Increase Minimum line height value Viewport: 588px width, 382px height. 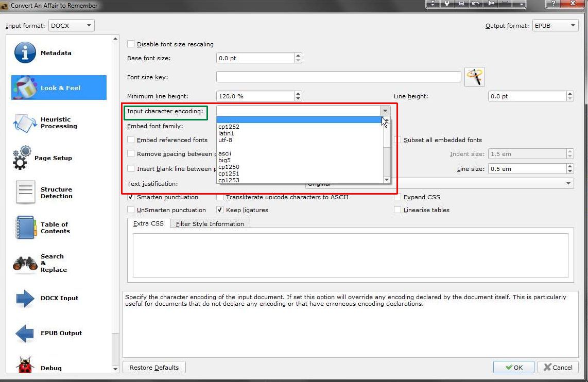pos(298,94)
